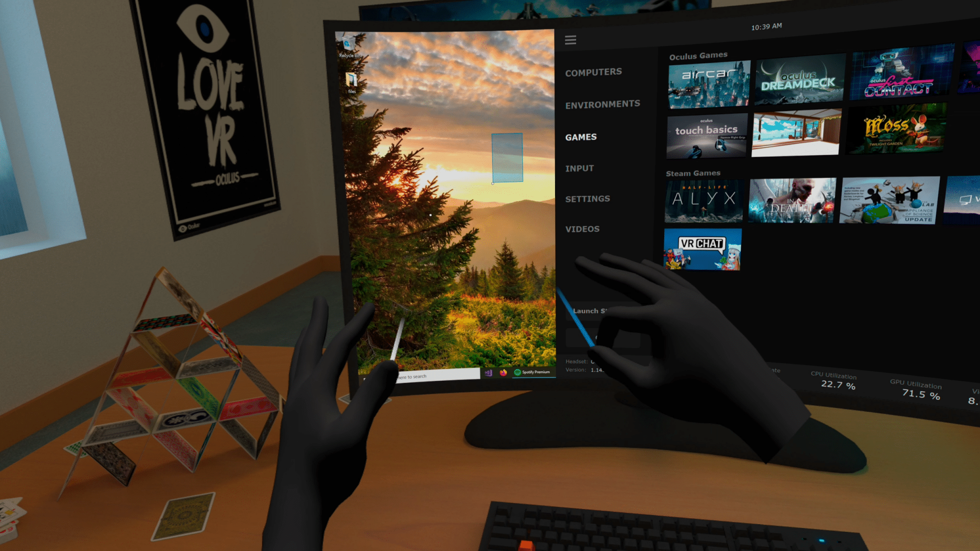Open VRChat from Steam Games

point(703,249)
